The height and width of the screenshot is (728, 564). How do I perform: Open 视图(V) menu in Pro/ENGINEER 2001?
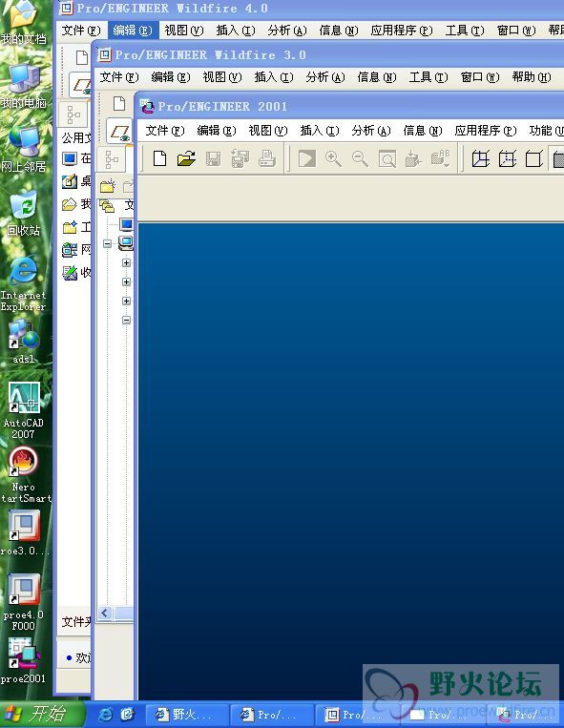point(268,131)
